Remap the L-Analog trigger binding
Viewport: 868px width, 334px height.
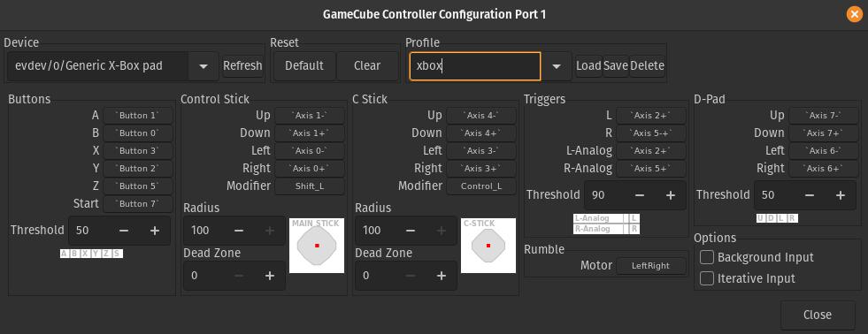point(651,151)
